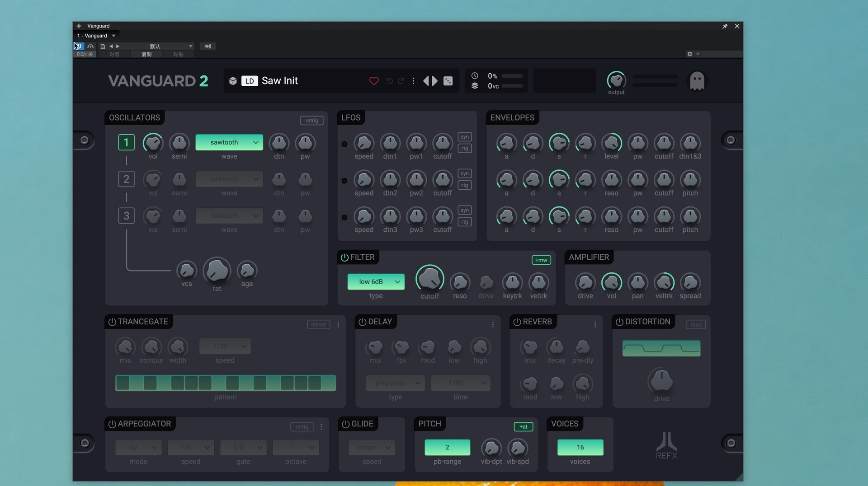This screenshot has width=868, height=486.
Task: Click the filter cutoff knob
Action: tap(429, 278)
